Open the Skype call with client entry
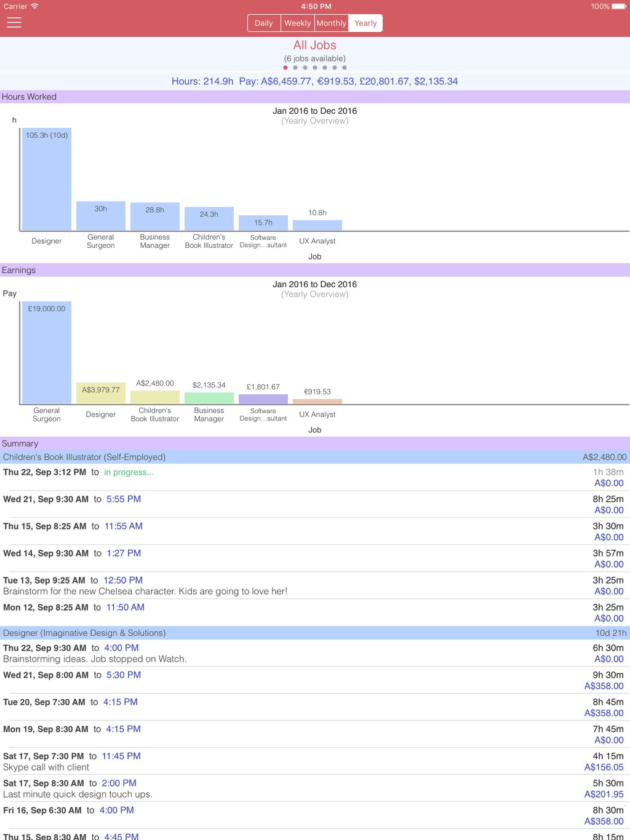This screenshot has width=630, height=840. click(x=315, y=761)
